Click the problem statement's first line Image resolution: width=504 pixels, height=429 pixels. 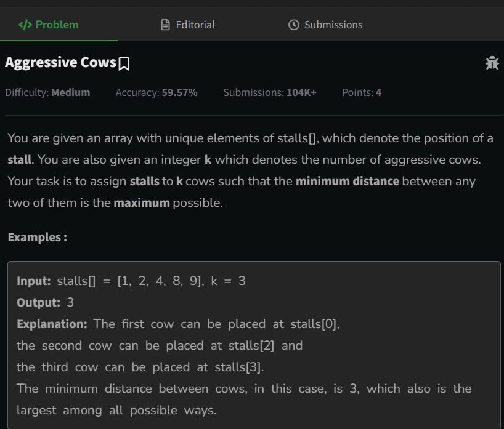click(250, 138)
